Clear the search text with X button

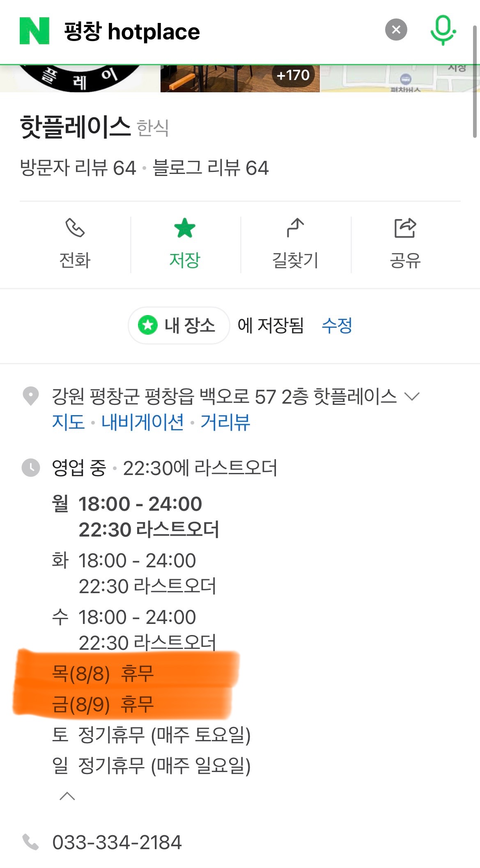point(396,30)
